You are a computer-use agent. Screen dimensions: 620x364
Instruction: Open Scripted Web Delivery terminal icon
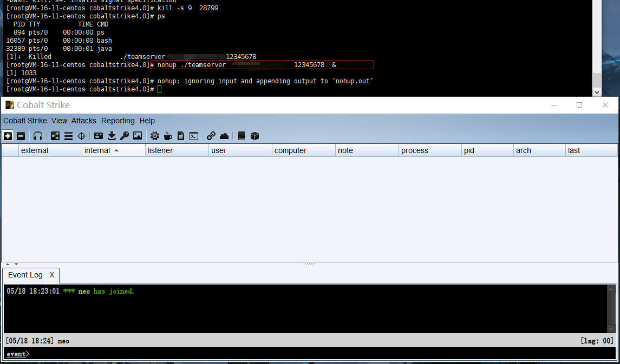(194, 136)
